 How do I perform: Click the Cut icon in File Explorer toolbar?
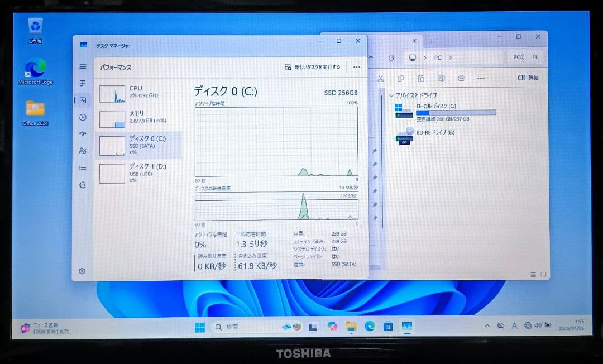tap(382, 78)
